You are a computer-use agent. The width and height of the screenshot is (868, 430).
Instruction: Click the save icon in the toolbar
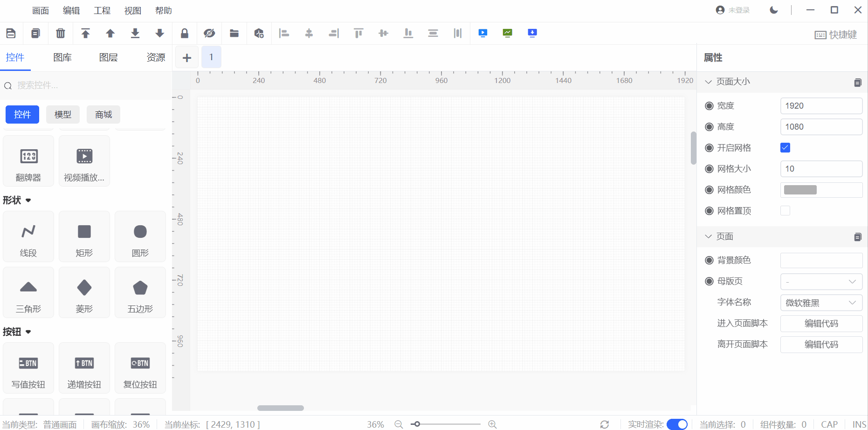point(11,33)
